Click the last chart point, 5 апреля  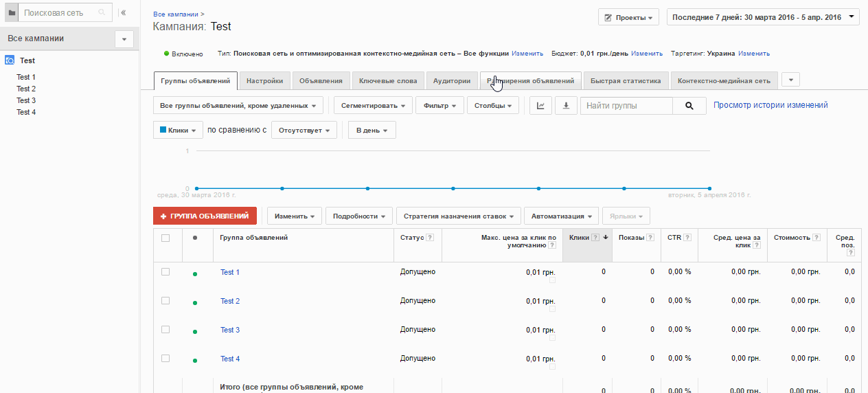pos(709,188)
